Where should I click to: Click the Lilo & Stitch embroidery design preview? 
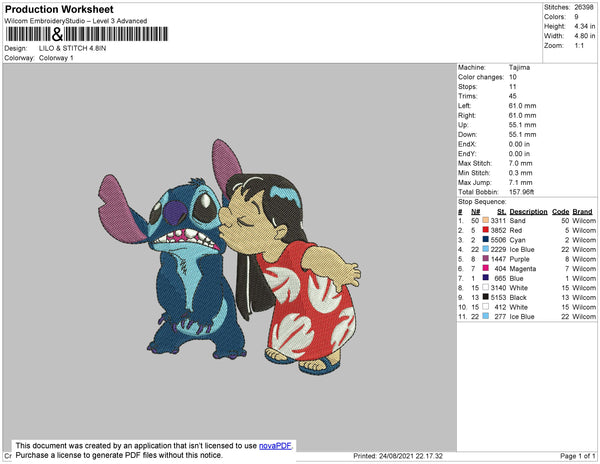[x=230, y=256]
